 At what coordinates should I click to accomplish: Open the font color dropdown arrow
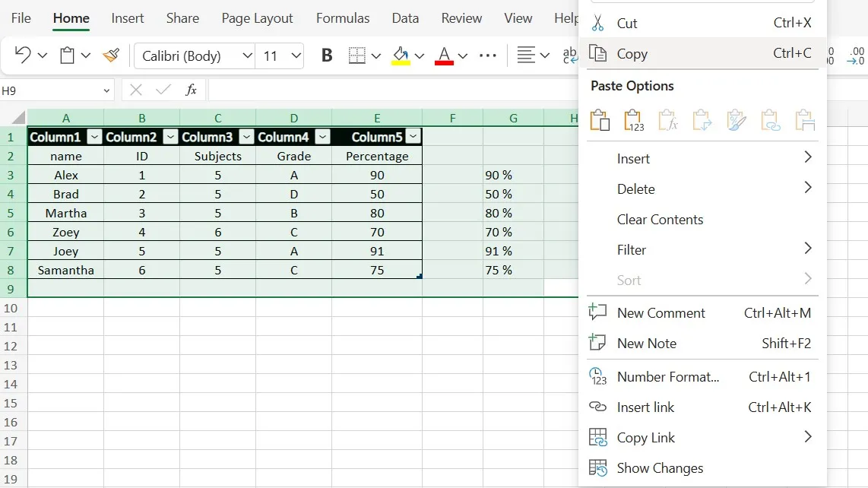[x=463, y=55]
